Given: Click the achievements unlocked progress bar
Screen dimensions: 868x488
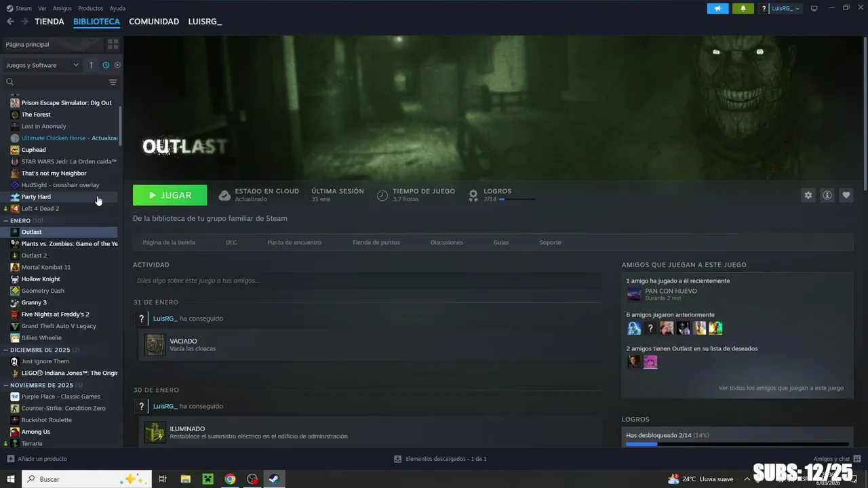Looking at the screenshot, I should tap(737, 444).
